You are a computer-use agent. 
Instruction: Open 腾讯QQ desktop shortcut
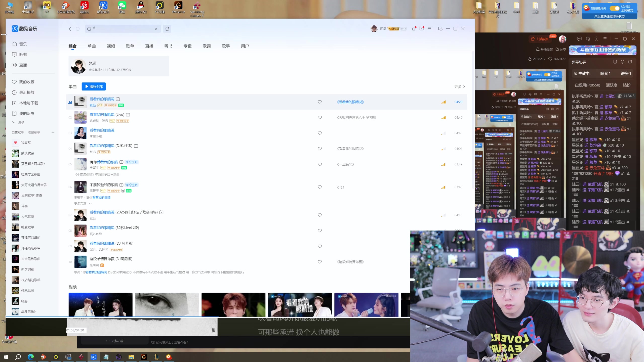[141, 8]
